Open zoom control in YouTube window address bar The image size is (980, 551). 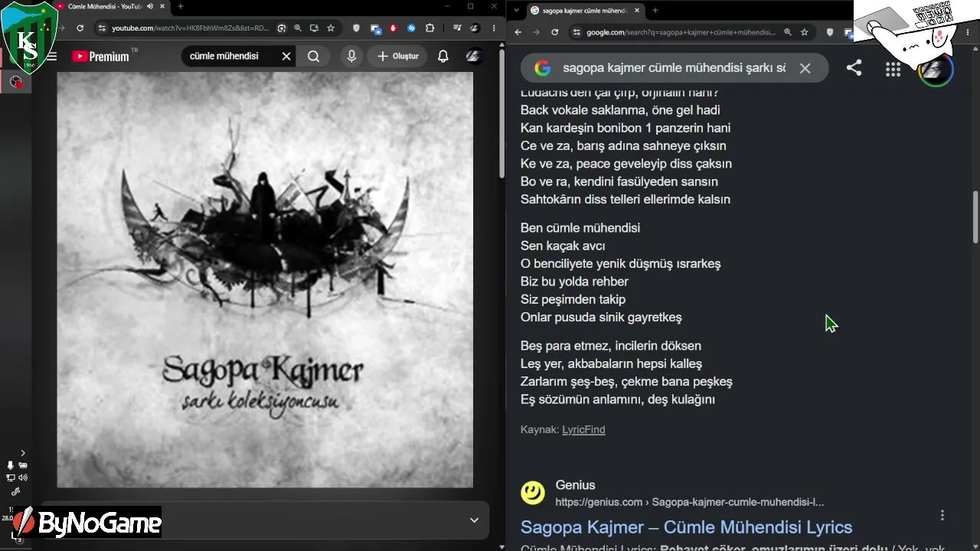(298, 28)
